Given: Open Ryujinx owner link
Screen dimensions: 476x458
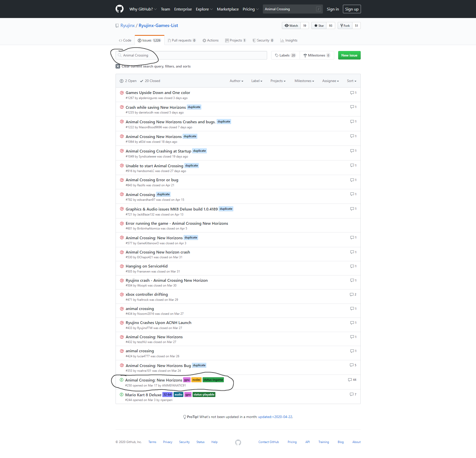Looking at the screenshot, I should click(128, 25).
